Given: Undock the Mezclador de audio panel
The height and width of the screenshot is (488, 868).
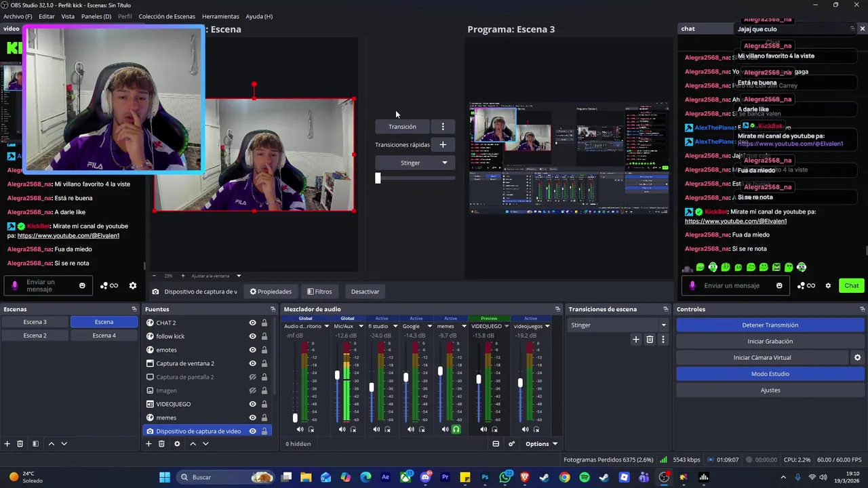Looking at the screenshot, I should click(557, 309).
